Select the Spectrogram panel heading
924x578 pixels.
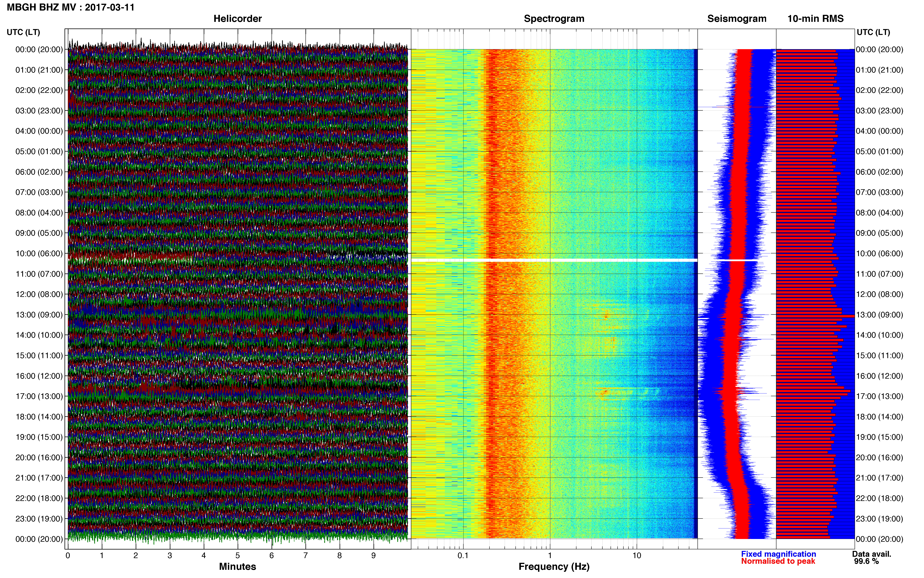[x=554, y=19]
